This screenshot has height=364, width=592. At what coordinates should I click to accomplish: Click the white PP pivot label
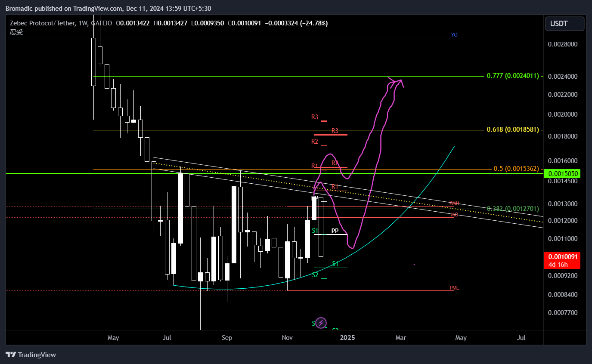(335, 231)
